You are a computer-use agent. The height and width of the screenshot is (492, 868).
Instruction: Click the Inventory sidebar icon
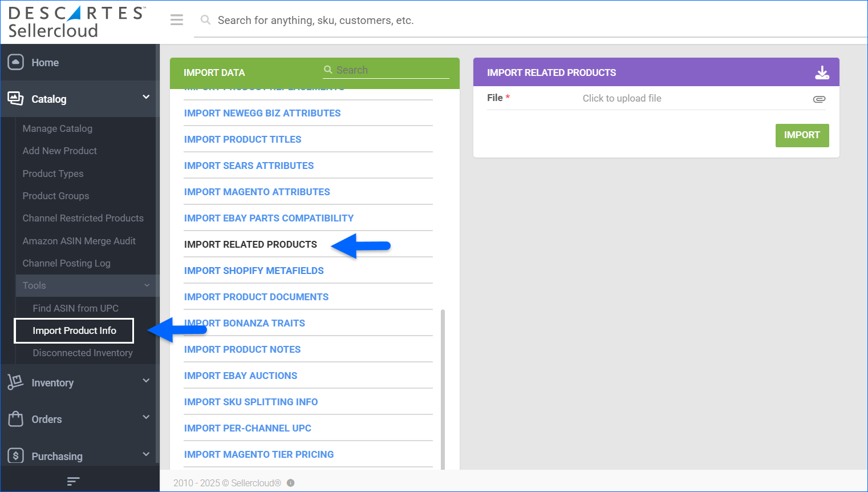15,382
